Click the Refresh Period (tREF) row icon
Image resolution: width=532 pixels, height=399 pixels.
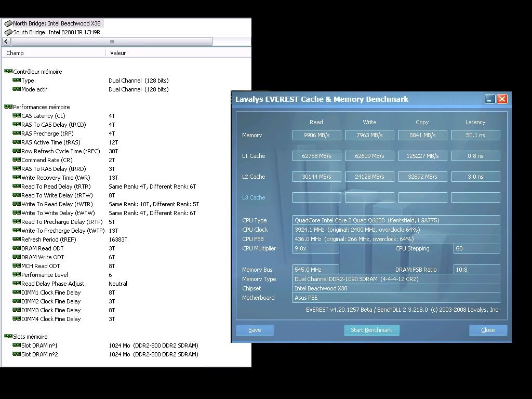point(16,240)
